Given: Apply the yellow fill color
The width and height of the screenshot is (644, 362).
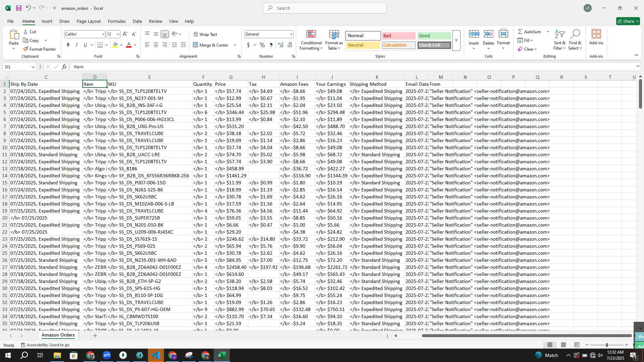Looking at the screenshot, I should (115, 45).
